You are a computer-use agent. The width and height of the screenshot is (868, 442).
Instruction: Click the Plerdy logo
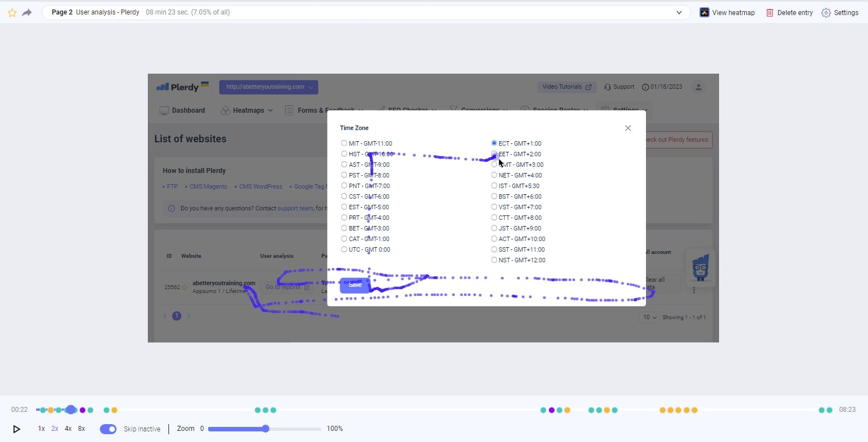[x=182, y=87]
